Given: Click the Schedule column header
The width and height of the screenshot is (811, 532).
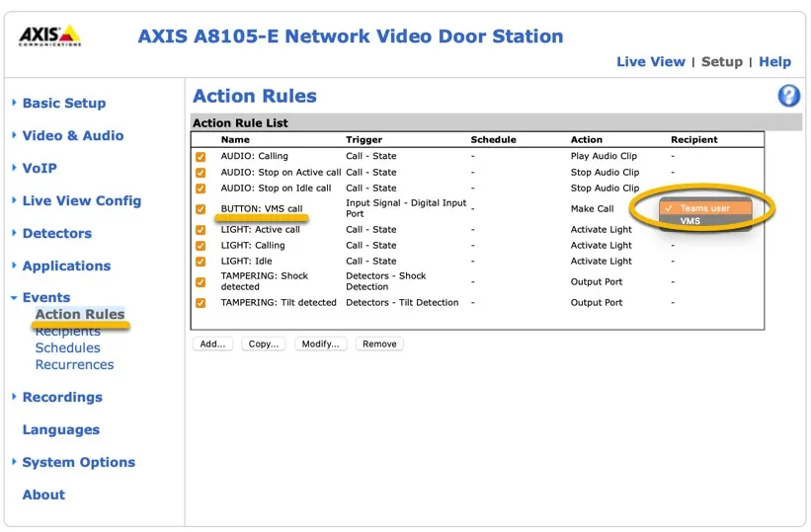Looking at the screenshot, I should pos(494,139).
